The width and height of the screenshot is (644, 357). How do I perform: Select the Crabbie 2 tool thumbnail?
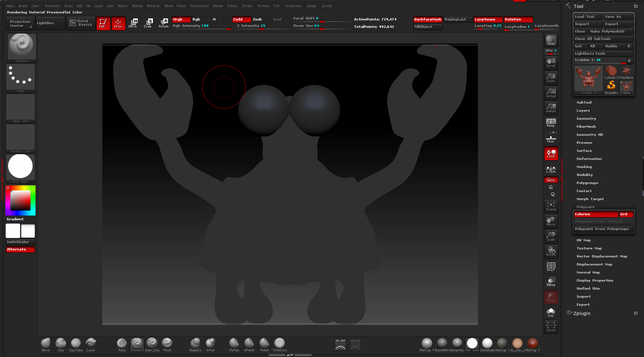coord(588,80)
